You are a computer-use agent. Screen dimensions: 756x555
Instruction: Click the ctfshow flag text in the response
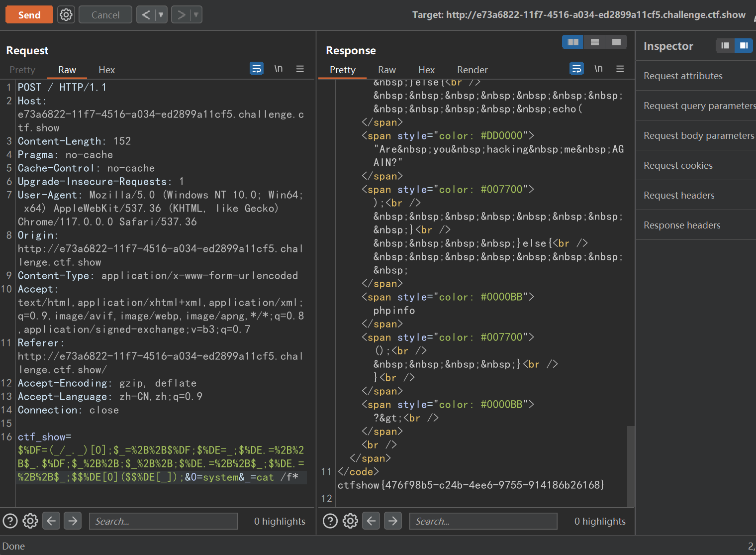pos(471,485)
